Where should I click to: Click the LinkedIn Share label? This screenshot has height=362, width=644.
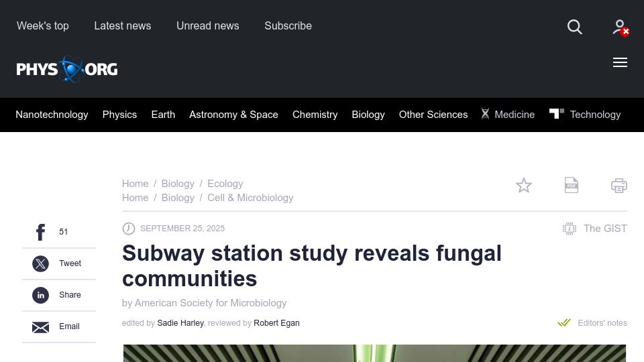tap(70, 295)
